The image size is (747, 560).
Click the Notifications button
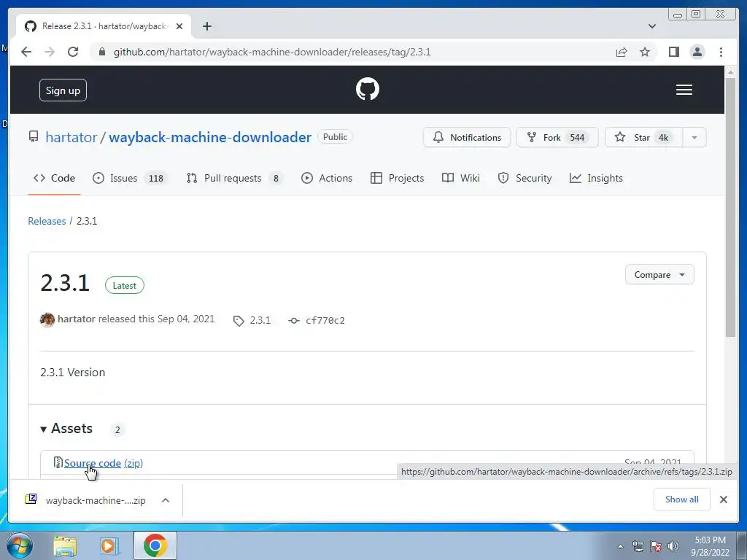click(x=466, y=138)
